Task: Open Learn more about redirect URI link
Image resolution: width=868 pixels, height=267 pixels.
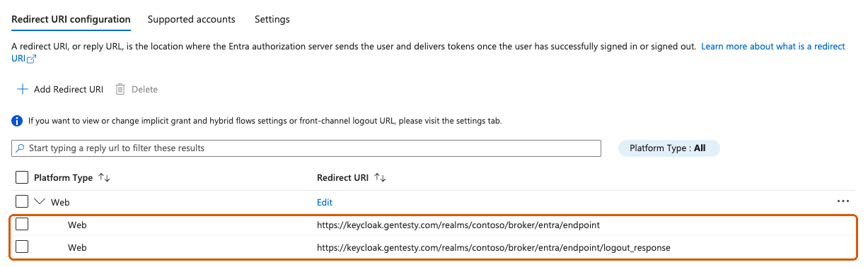Action: 773,46
